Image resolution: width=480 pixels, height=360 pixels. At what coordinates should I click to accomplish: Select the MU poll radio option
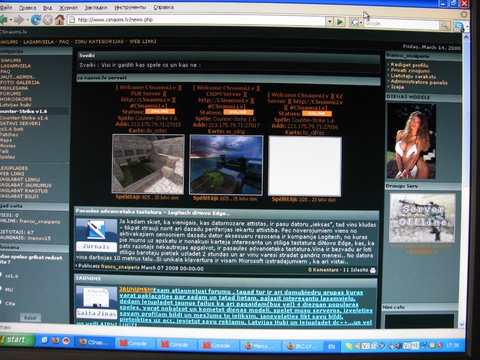[x=1, y=289]
